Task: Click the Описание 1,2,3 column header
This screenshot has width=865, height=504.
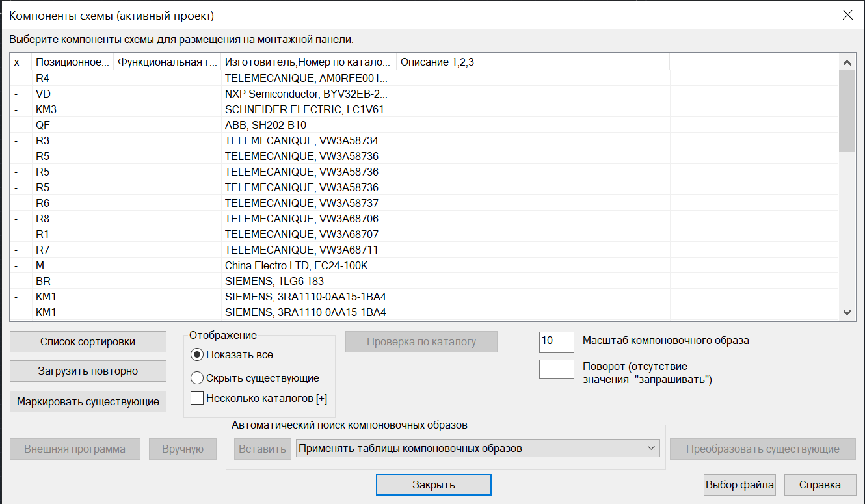Action: tap(533, 62)
